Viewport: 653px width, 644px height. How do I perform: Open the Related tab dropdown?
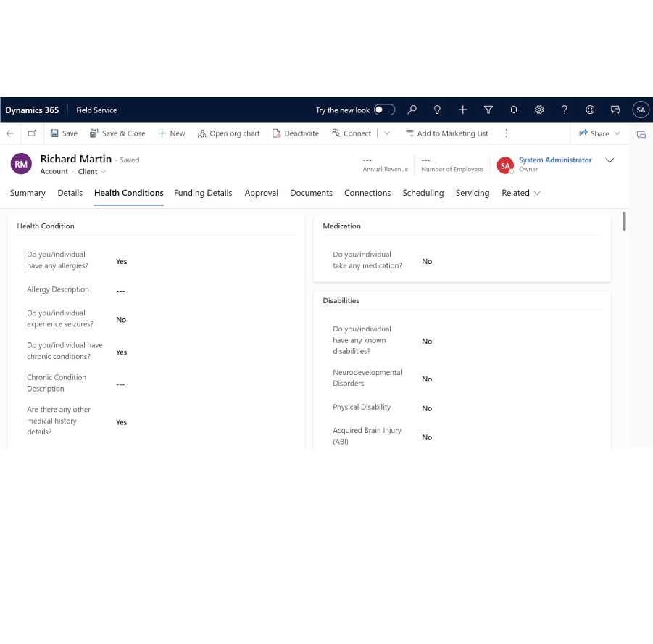tap(520, 193)
